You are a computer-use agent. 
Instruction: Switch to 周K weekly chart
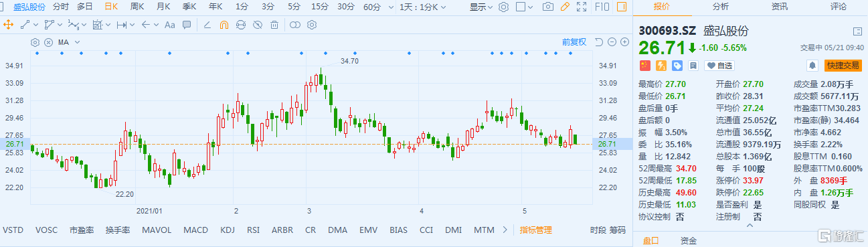coord(137,7)
